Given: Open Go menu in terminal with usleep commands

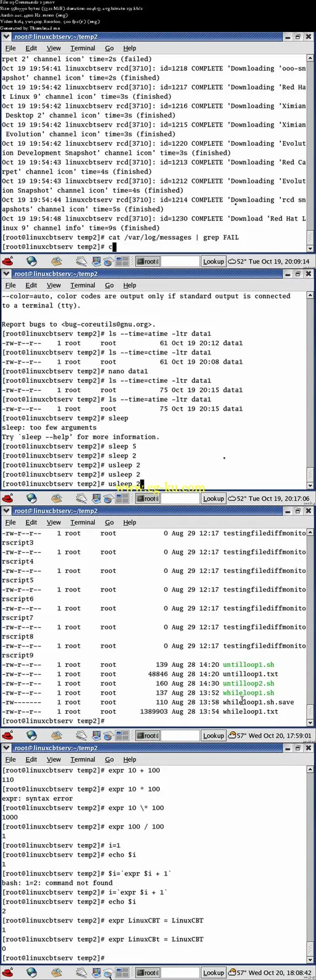Looking at the screenshot, I should tap(109, 285).
